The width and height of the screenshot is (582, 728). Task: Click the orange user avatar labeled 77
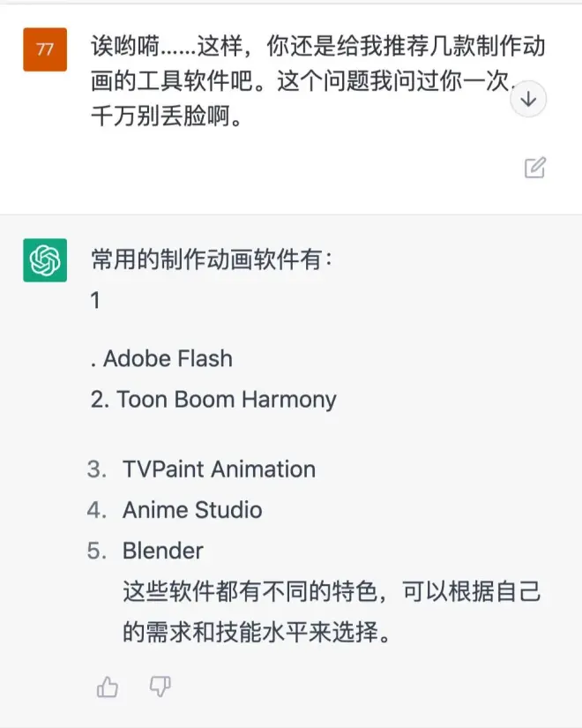pos(45,49)
